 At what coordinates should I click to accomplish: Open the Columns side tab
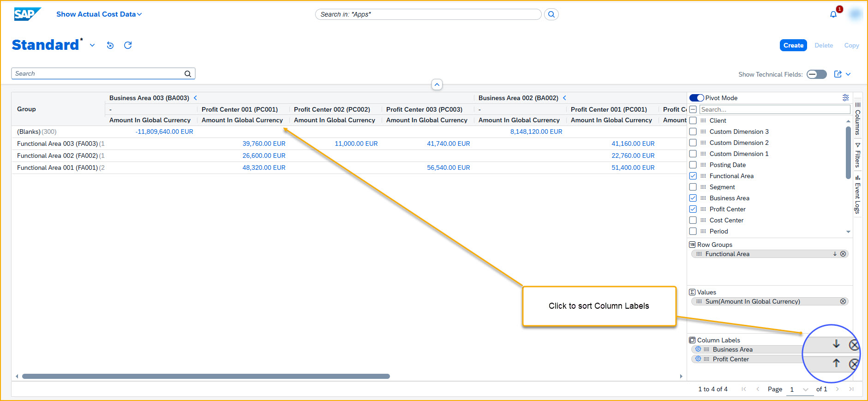pos(858,118)
